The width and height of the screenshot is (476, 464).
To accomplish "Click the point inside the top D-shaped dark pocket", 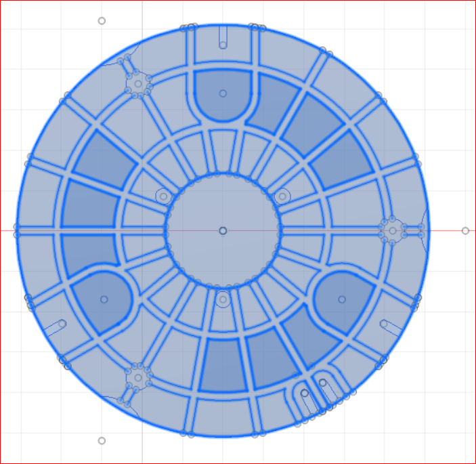I will point(223,93).
